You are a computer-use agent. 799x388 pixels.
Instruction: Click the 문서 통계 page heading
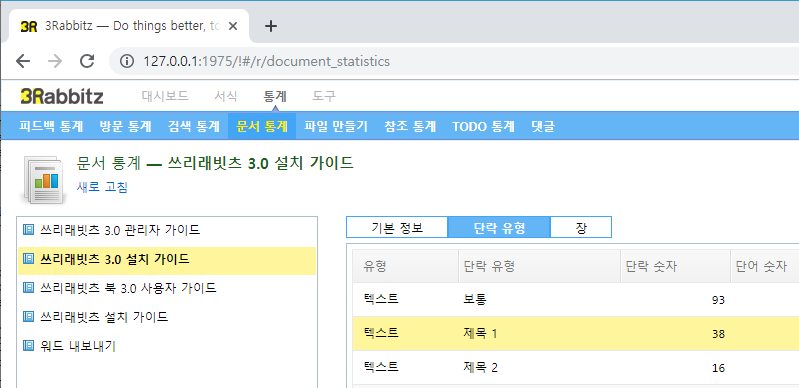215,163
